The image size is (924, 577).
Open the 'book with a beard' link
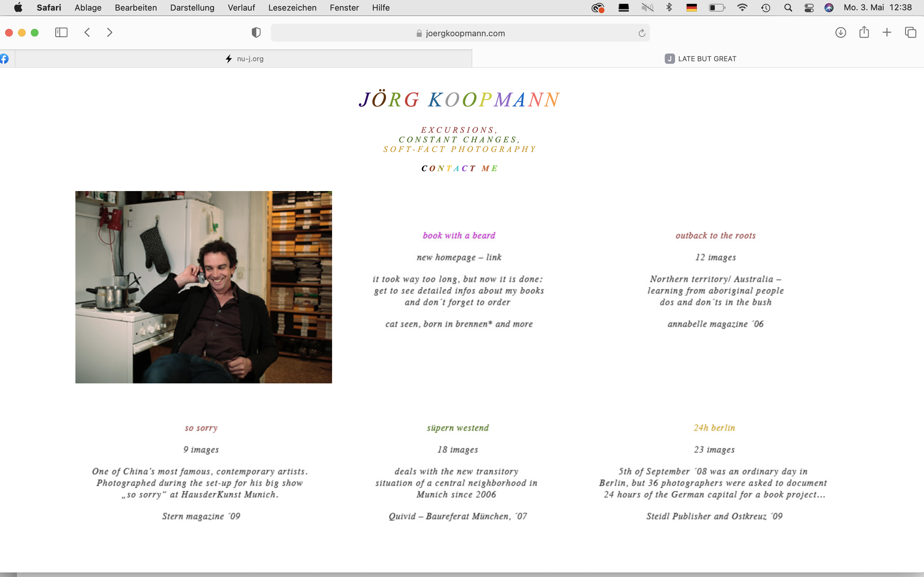pos(458,236)
